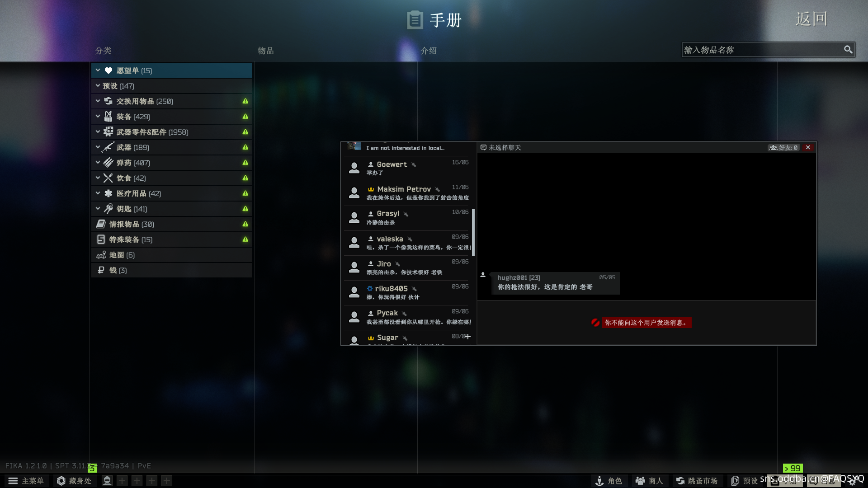Click the barter items icon next to 交换用物品
This screenshot has width=868, height=488.
pyautogui.click(x=108, y=101)
